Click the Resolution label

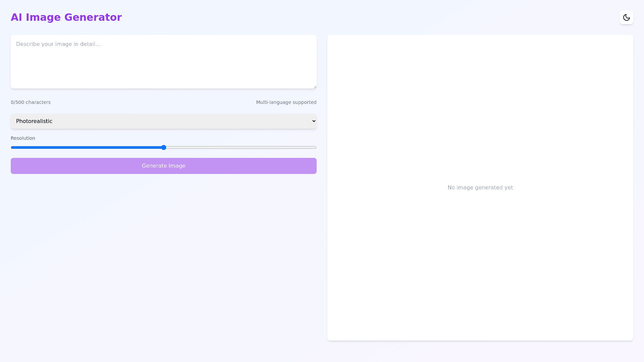click(x=23, y=138)
